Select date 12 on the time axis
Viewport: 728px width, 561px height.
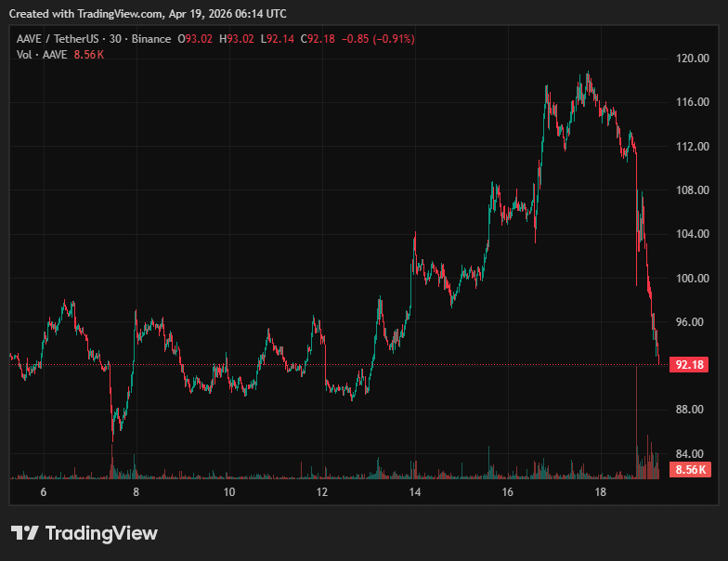pyautogui.click(x=321, y=492)
